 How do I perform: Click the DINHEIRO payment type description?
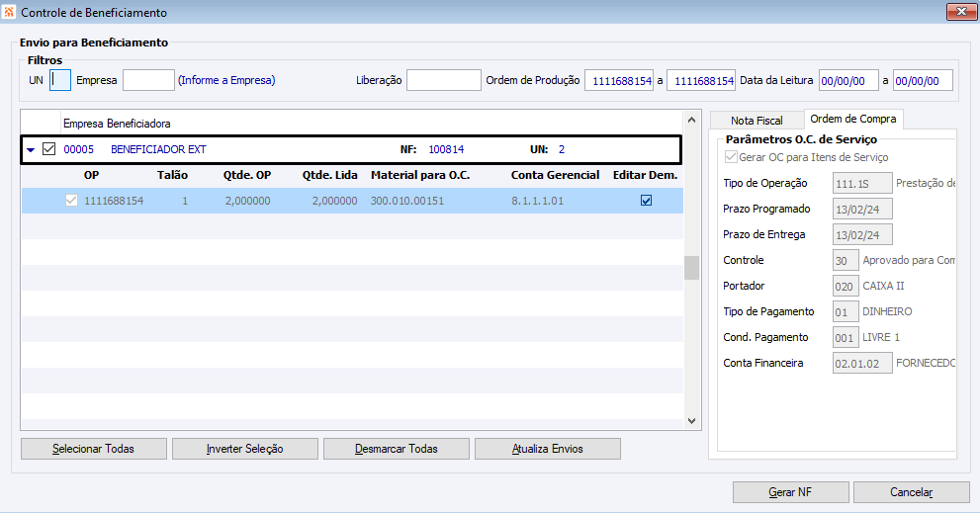887,311
